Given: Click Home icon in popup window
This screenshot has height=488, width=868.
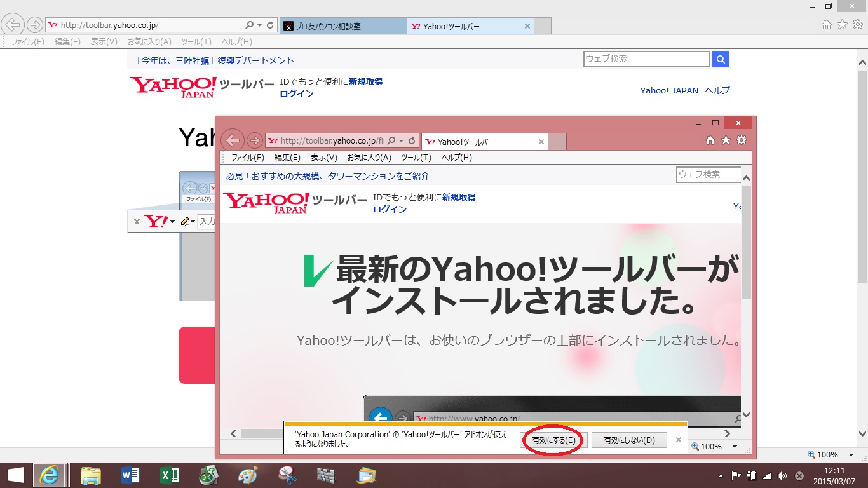Looking at the screenshot, I should 710,140.
